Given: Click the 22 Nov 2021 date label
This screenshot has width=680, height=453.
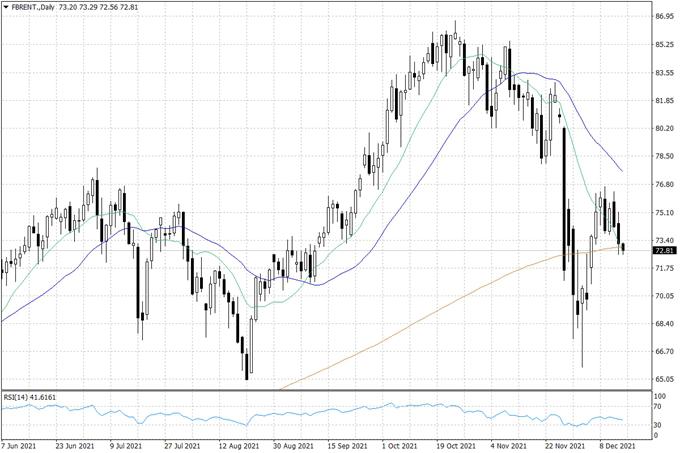Looking at the screenshot, I should 564,443.
